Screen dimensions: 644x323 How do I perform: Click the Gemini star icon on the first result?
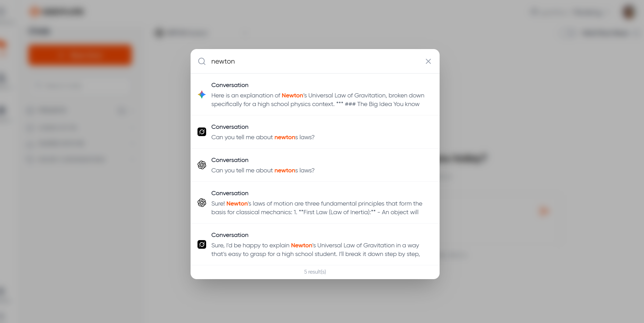202,95
